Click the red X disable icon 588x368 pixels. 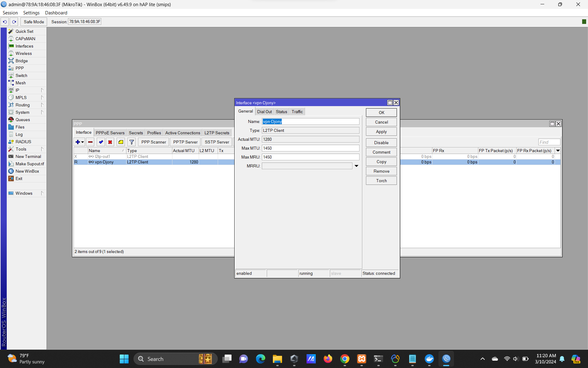pyautogui.click(x=110, y=142)
